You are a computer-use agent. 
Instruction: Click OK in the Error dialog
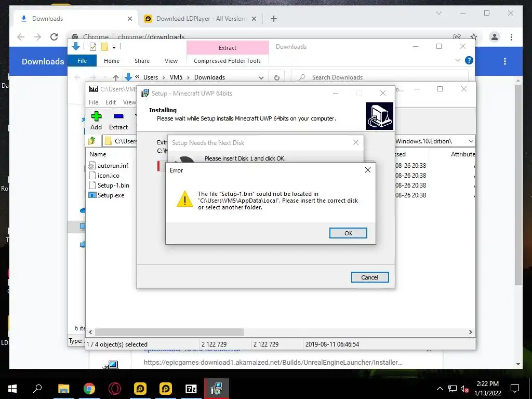[x=348, y=233]
